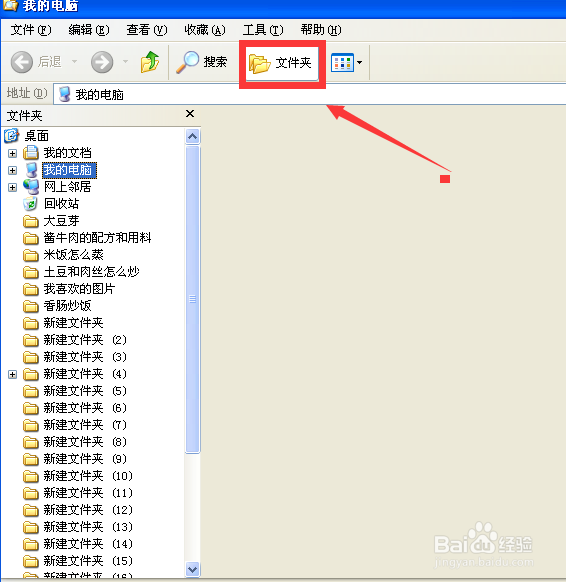Click folder icon of 新建文件夹 (9)
This screenshot has height=582, width=566.
point(31,460)
